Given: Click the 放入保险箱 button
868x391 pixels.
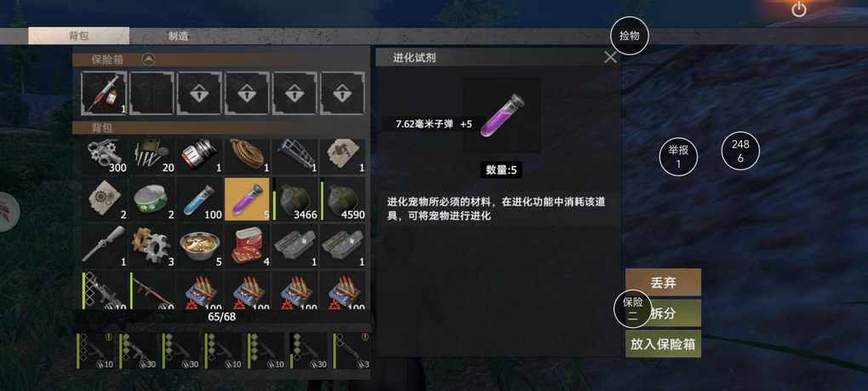Looking at the screenshot, I should [x=663, y=344].
